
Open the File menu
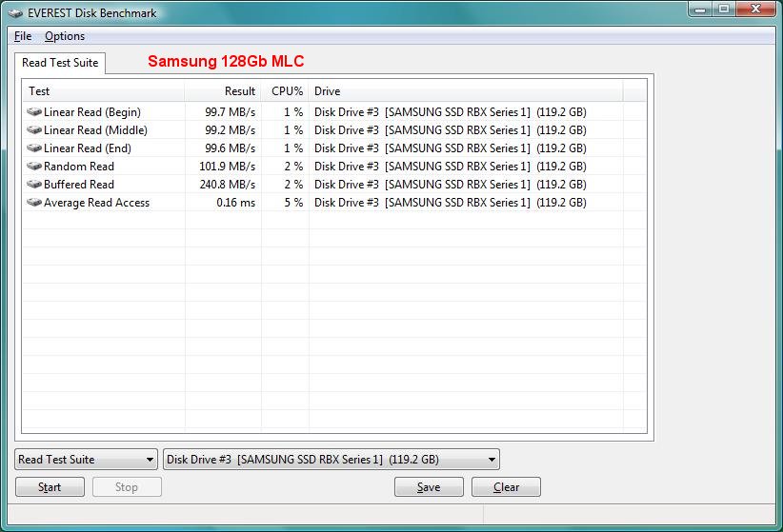click(23, 36)
